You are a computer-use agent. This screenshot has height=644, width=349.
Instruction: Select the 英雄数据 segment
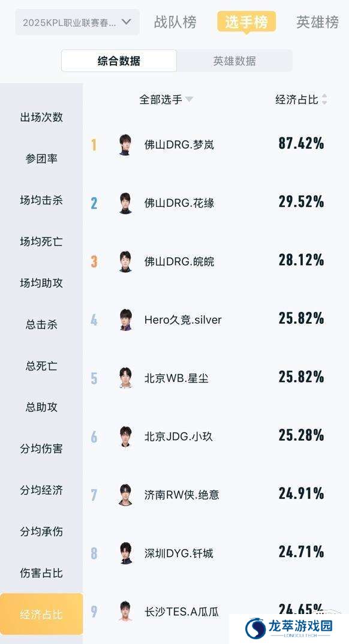coord(234,61)
